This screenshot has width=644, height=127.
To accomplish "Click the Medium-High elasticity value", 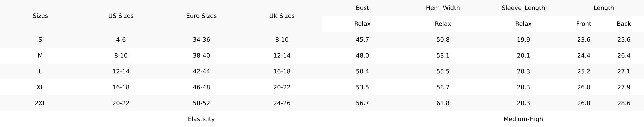I will [523, 119].
